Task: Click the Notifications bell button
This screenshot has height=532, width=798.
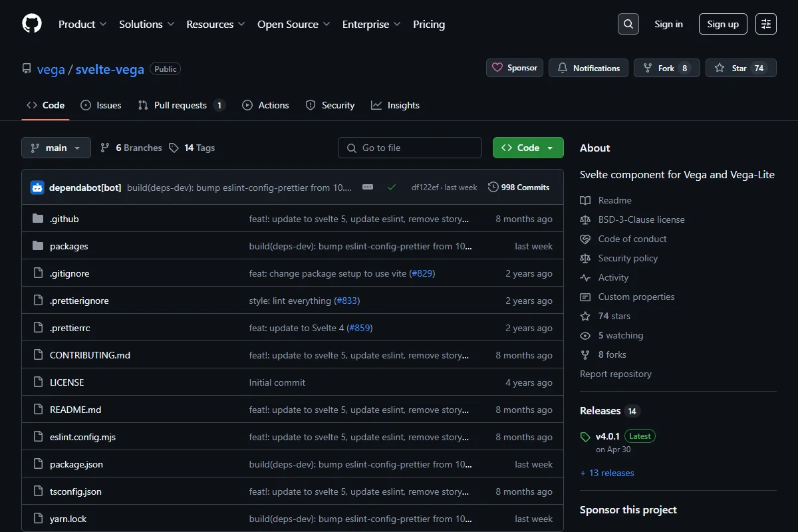Action: [x=589, y=68]
